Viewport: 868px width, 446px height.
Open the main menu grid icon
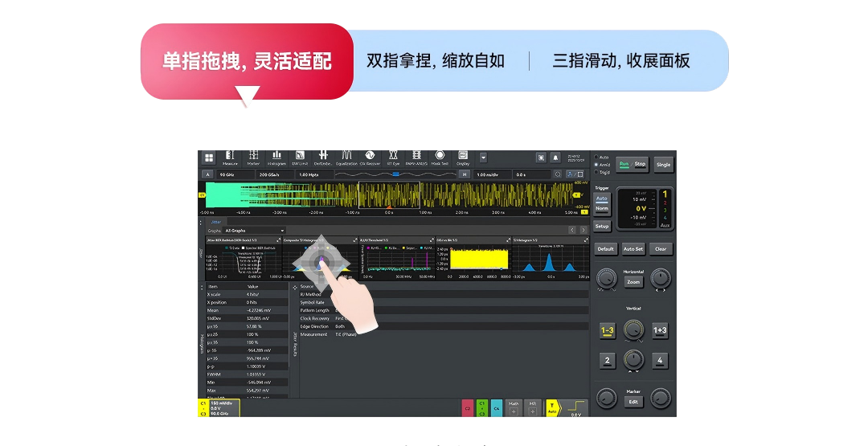(x=209, y=158)
